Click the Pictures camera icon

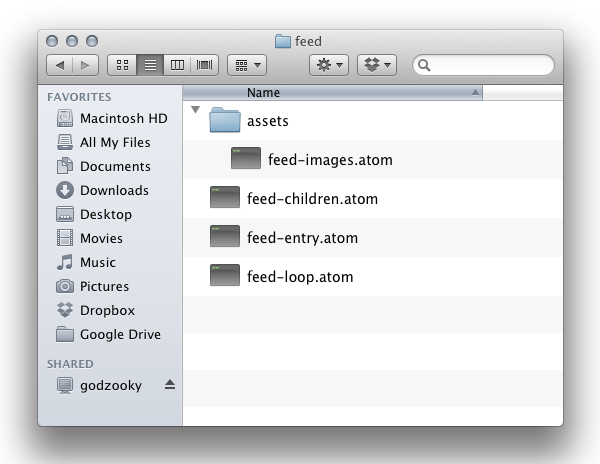pyautogui.click(x=65, y=286)
